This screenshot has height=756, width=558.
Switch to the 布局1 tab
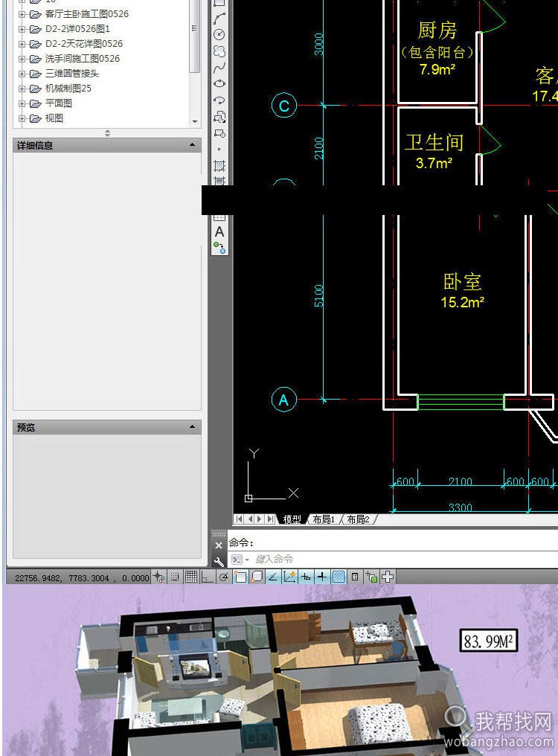click(324, 519)
